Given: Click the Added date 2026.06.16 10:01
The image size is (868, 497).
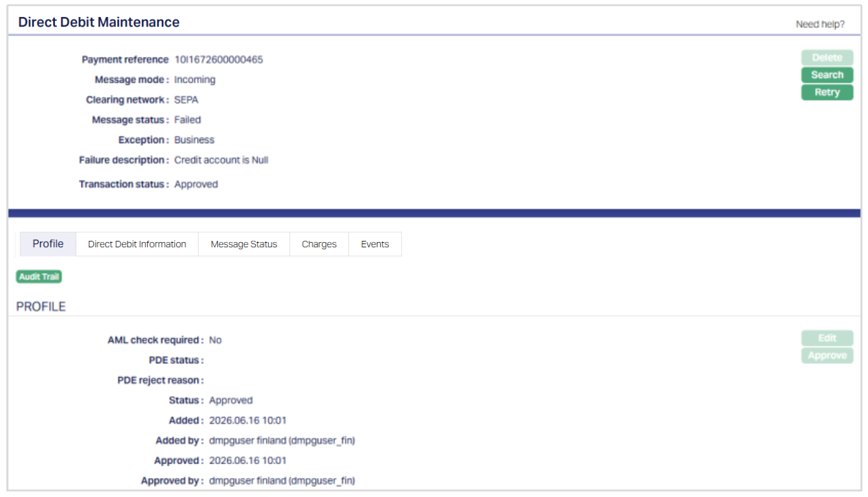Looking at the screenshot, I should [247, 421].
